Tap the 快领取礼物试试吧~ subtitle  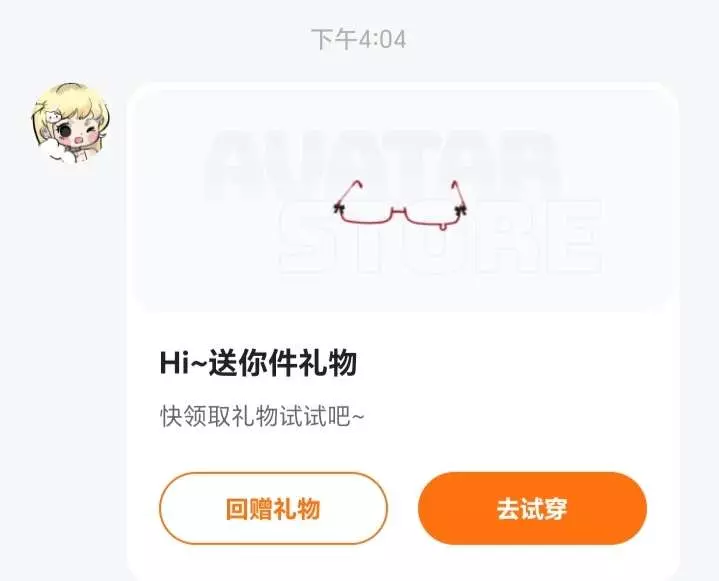click(x=262, y=416)
